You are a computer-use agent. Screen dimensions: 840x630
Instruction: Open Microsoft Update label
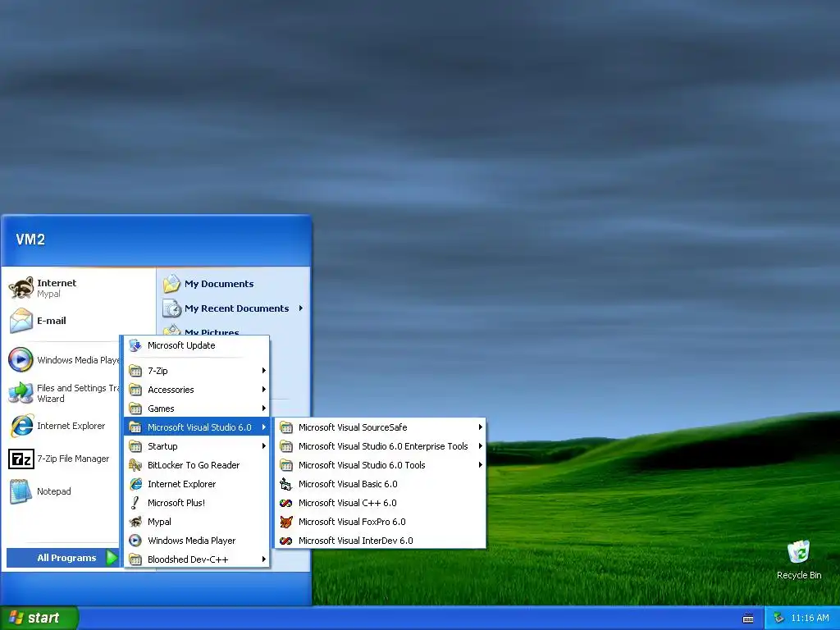coord(181,345)
